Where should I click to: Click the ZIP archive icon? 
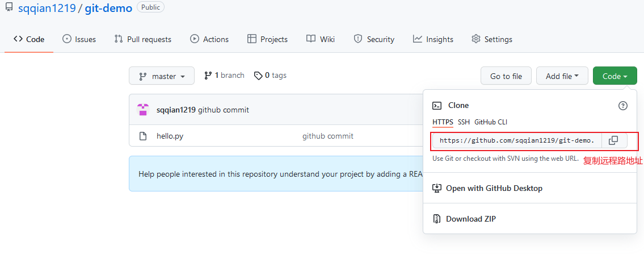[x=437, y=219]
